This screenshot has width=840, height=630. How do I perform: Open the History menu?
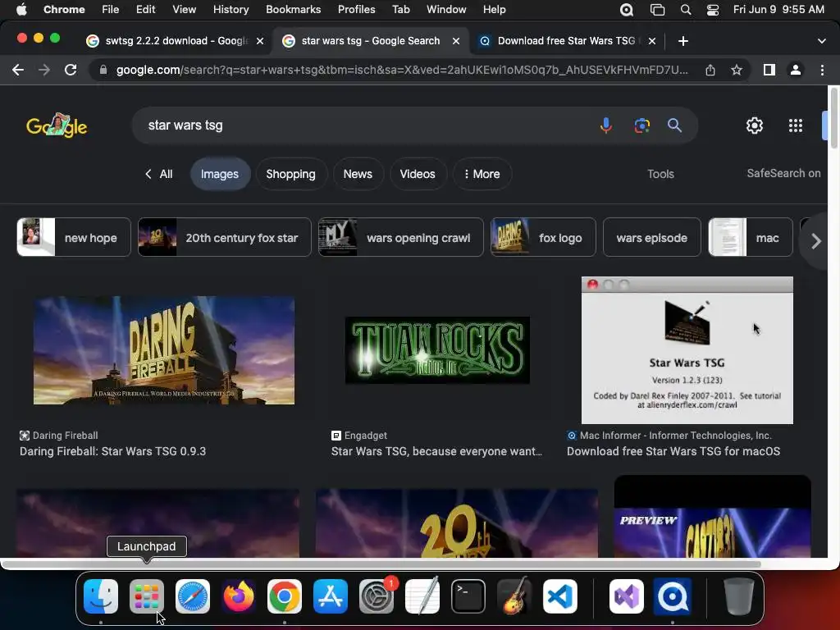coord(231,10)
